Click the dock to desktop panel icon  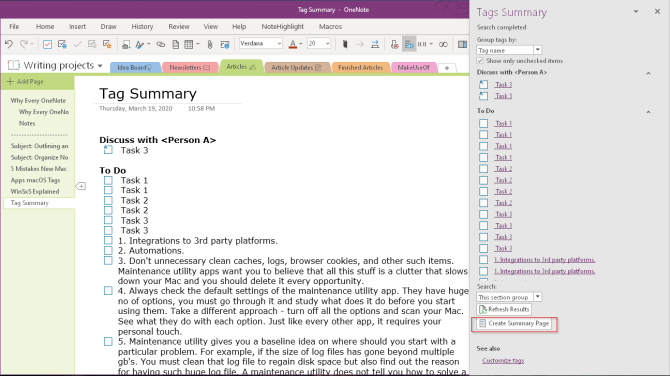462,44
